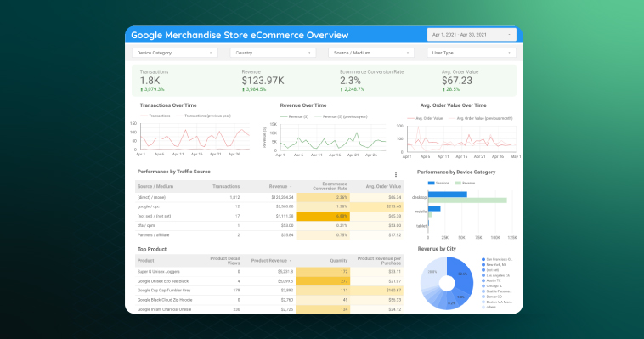Viewport: 644px width, 339px height.
Task: Open the Source / Medium filter dropdown
Action: (x=371, y=53)
